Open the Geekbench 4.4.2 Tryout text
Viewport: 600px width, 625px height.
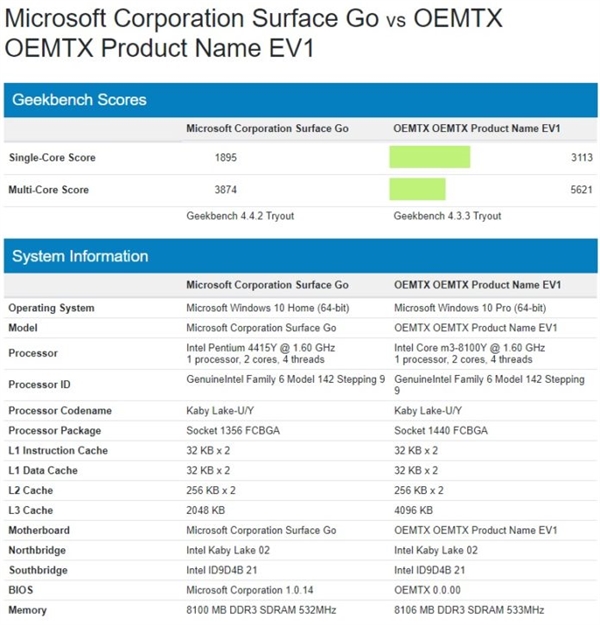[x=240, y=216]
